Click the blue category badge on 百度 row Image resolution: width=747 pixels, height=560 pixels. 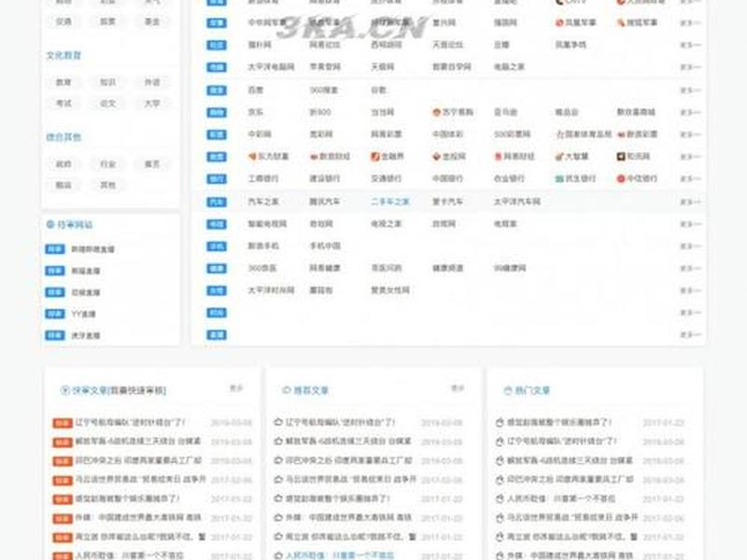pyautogui.click(x=217, y=90)
